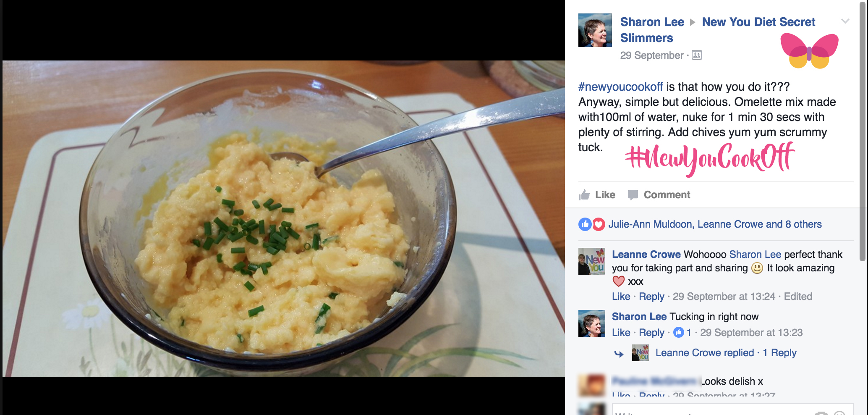
Task: Reply to Sharon Lee's Tucking in comment
Action: tap(651, 333)
